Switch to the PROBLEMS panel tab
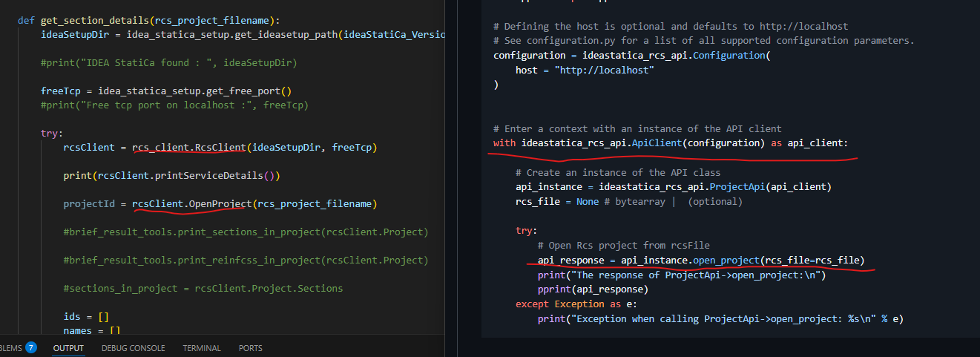This screenshot has width=980, height=357. [11, 348]
